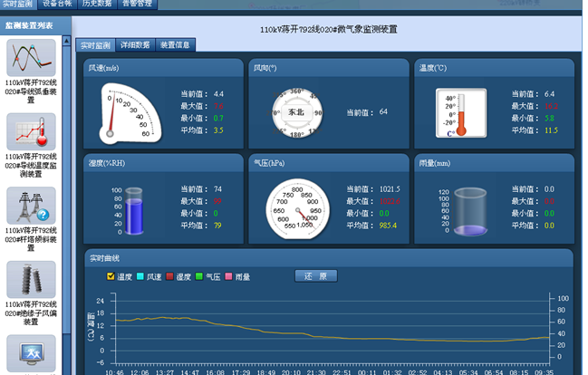588x375 pixels.
Task: Click the air pressure gauge dial
Action: tap(295, 208)
